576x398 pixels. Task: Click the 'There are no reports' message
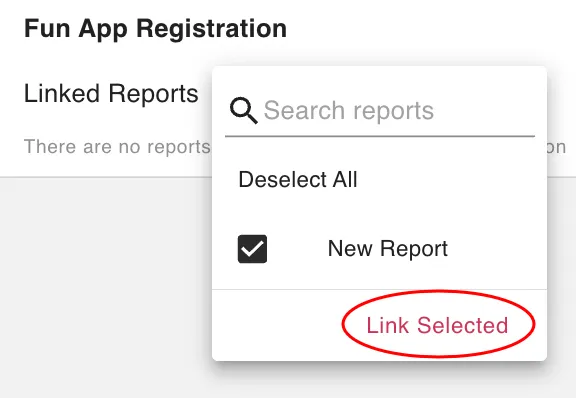click(x=117, y=147)
